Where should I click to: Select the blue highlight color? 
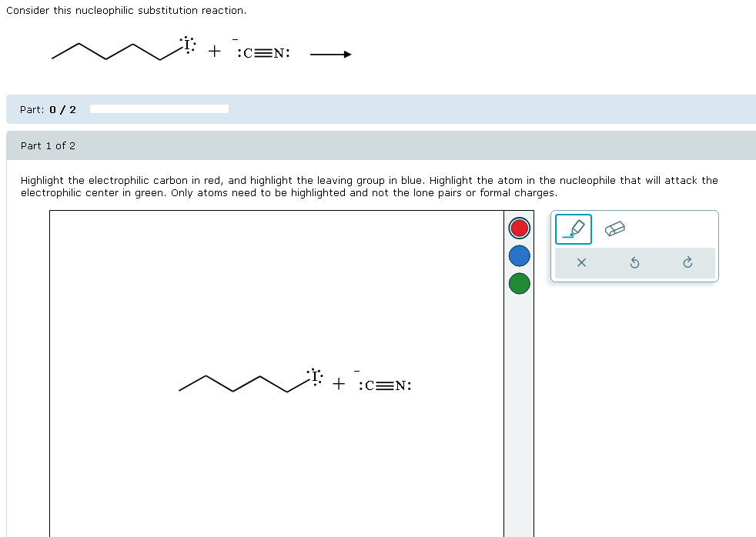click(x=519, y=255)
